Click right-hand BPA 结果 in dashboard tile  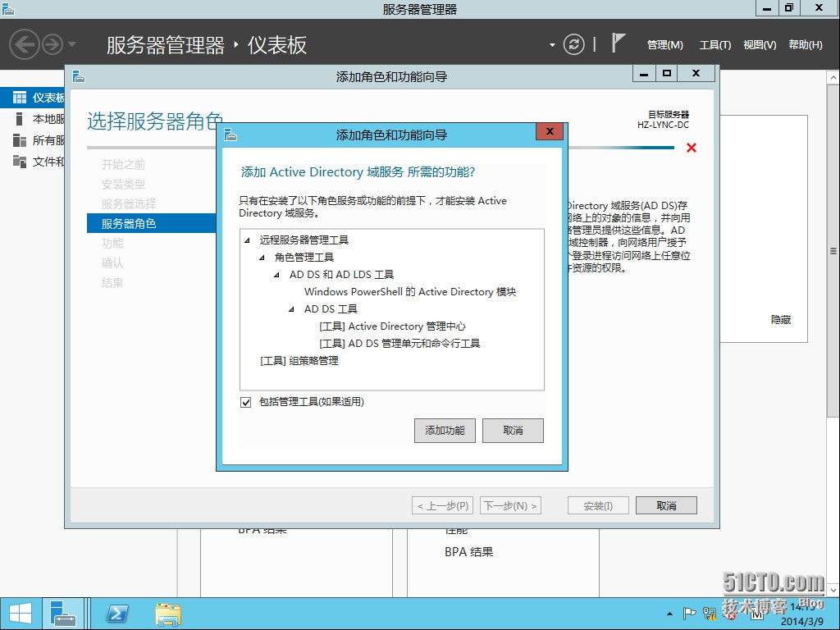point(468,552)
